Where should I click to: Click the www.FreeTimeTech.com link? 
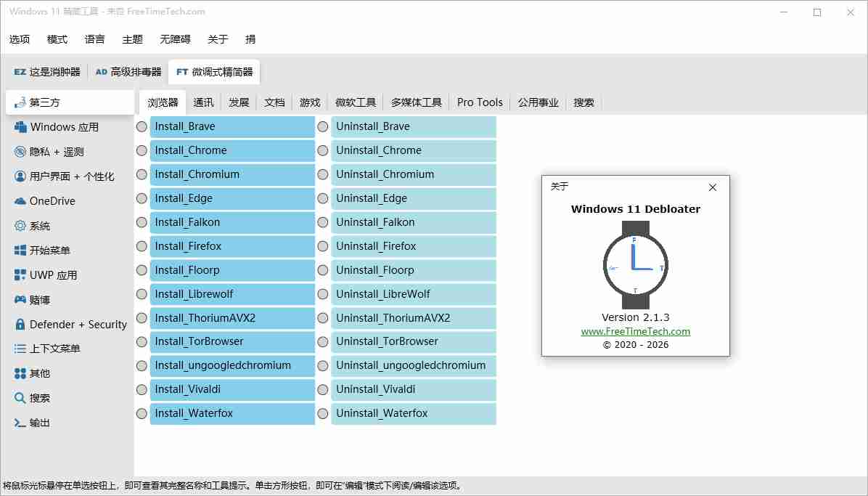636,331
